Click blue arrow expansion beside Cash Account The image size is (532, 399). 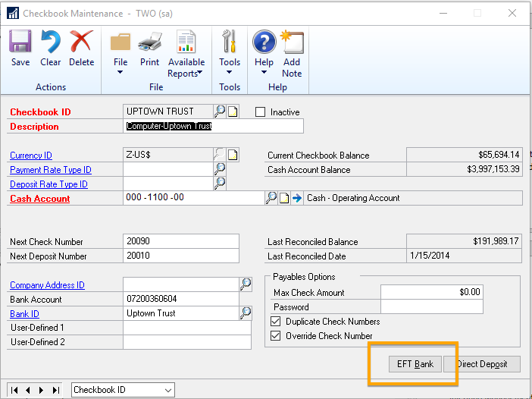point(297,198)
